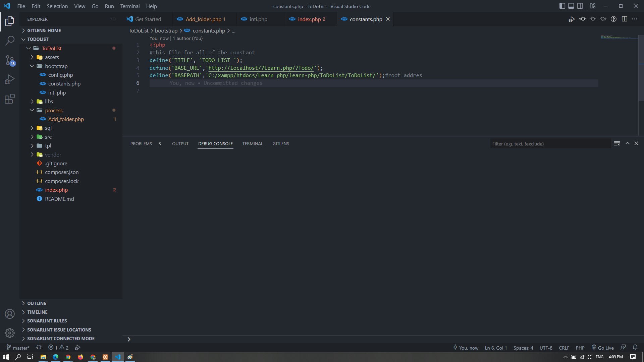The width and height of the screenshot is (644, 362).
Task: Switch to the Add_folder.php tab
Action: [x=205, y=19]
